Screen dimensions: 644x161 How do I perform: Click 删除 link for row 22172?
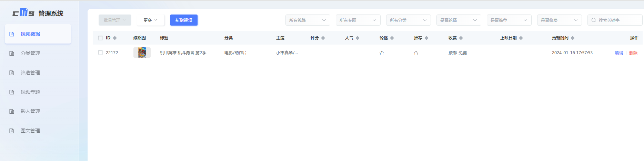coord(633,53)
